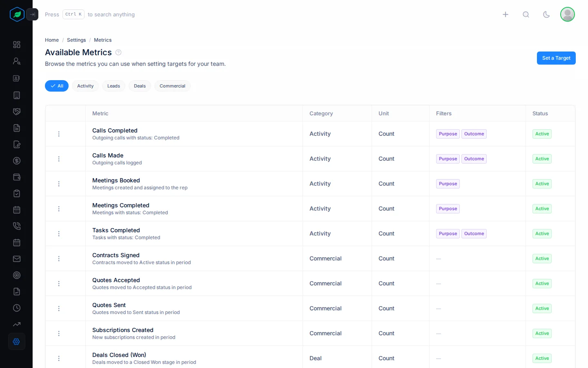Viewport: 588px width, 368px height.
Task: Open the reports chart-document sidebar icon
Action: coord(17,292)
